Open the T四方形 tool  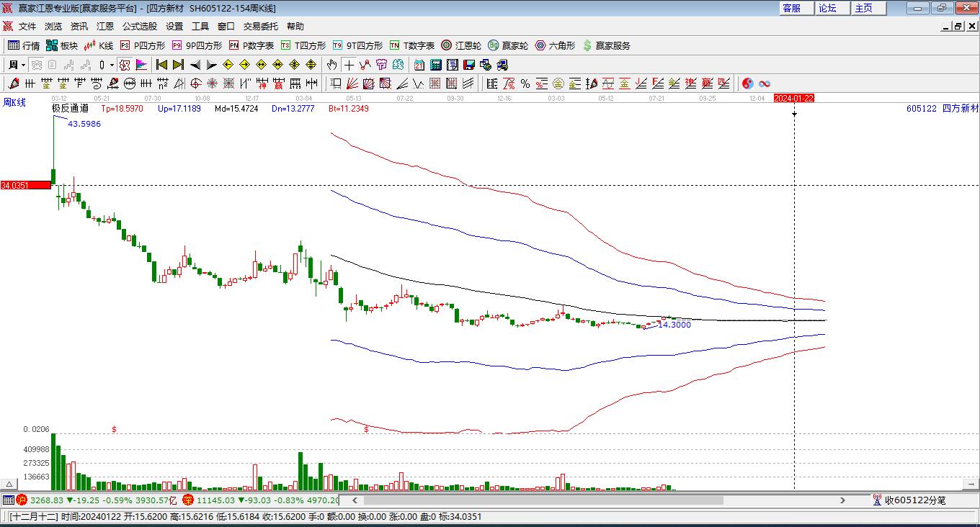click(303, 45)
